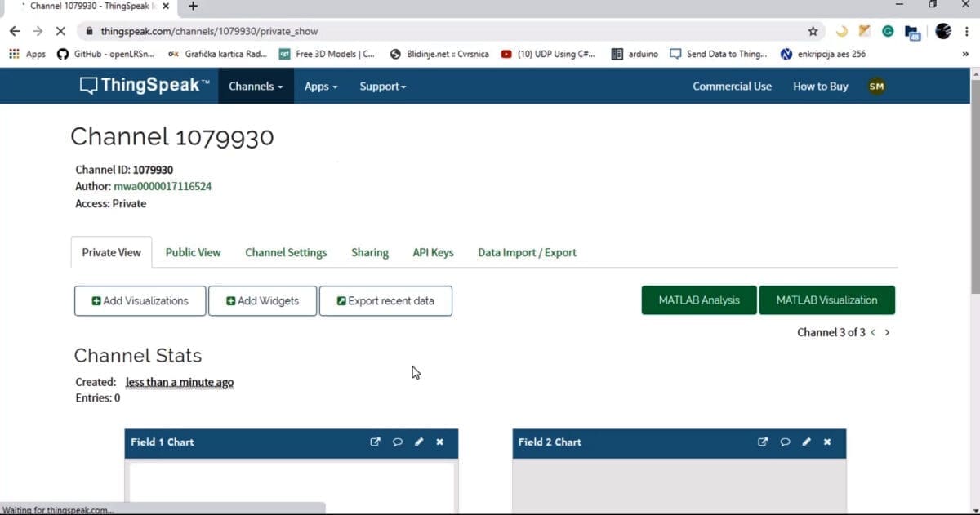Click the Field 1 Chart comment bubble icon
Image resolution: width=980 pixels, height=515 pixels.
[398, 442]
